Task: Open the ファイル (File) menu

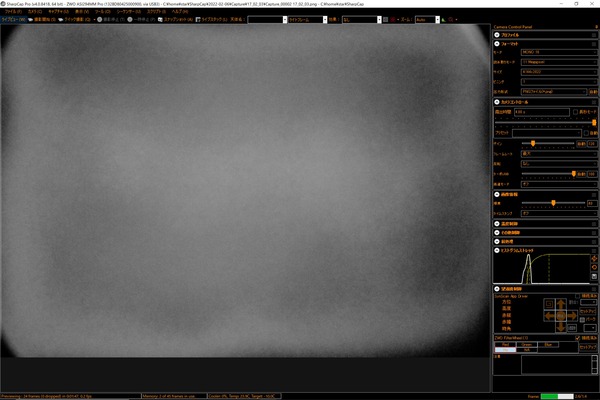Action: [13, 12]
